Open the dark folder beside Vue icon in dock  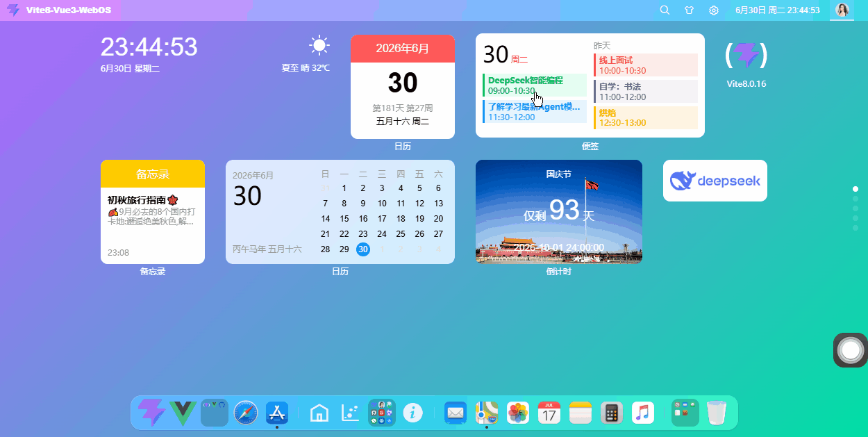[215, 413]
